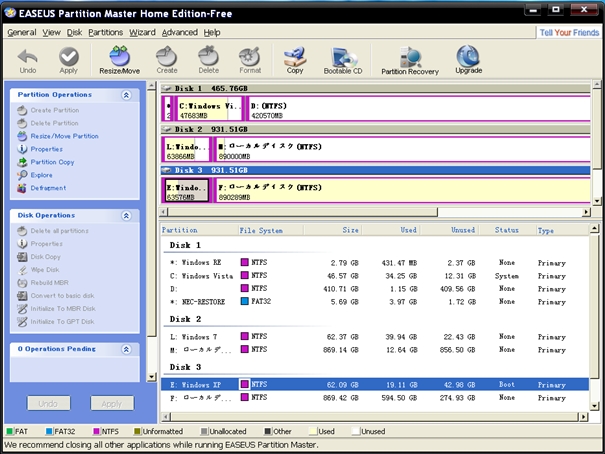Select L: 63866MB block on Disk 2 map
This screenshot has width=605, height=454.
[186, 150]
